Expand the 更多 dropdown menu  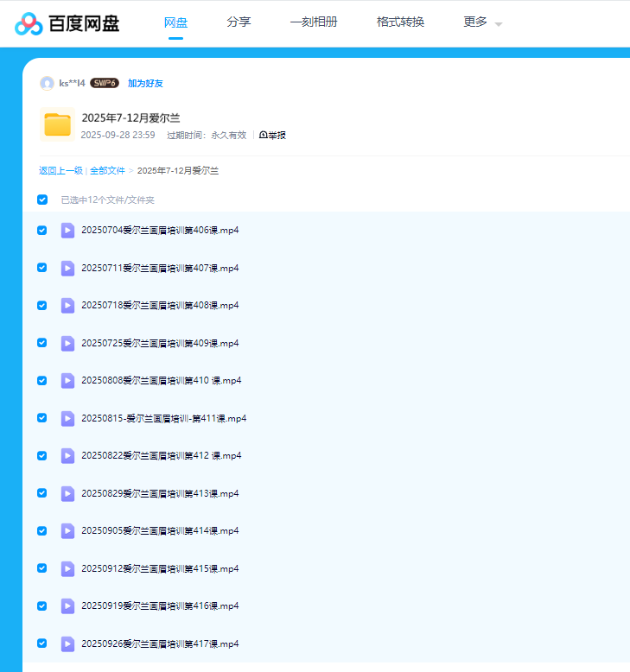pos(482,22)
